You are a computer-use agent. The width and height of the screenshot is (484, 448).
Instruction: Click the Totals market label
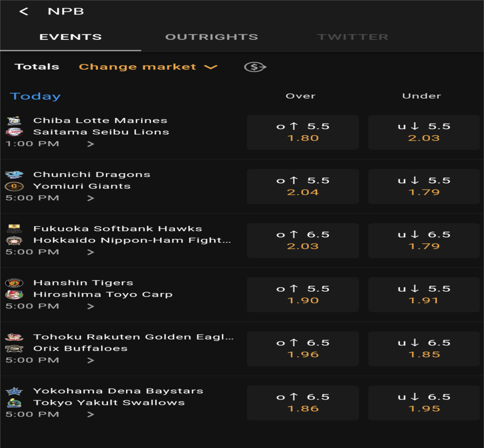37,67
